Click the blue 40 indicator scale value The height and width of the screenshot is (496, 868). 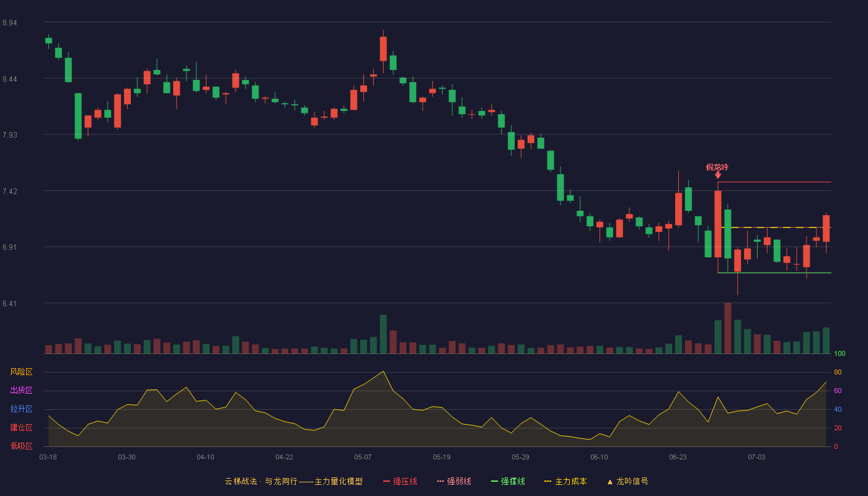(x=838, y=409)
